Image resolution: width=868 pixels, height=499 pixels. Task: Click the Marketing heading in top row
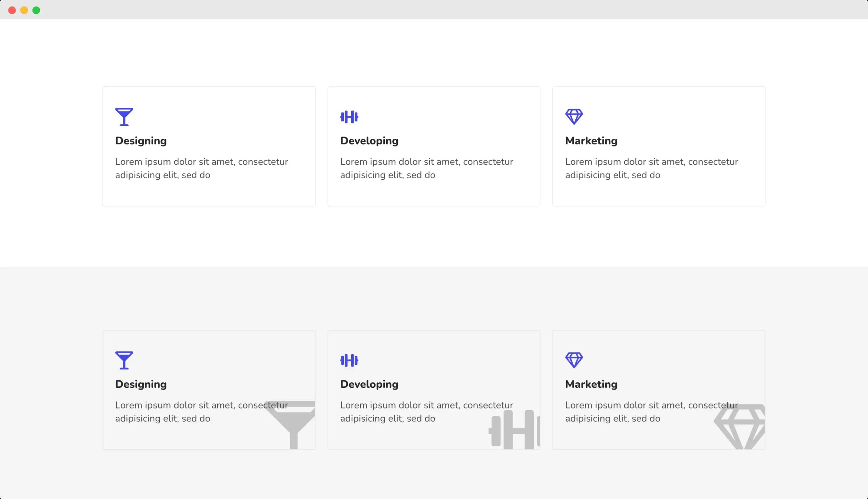(x=591, y=141)
